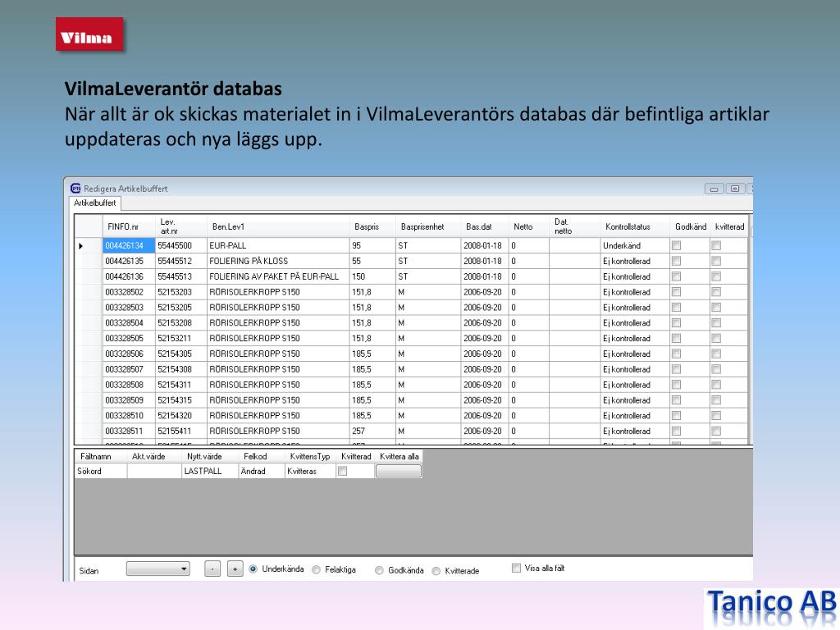Screen dimensions: 840x630
Task: Click the current row arrow indicator
Action: 81,246
